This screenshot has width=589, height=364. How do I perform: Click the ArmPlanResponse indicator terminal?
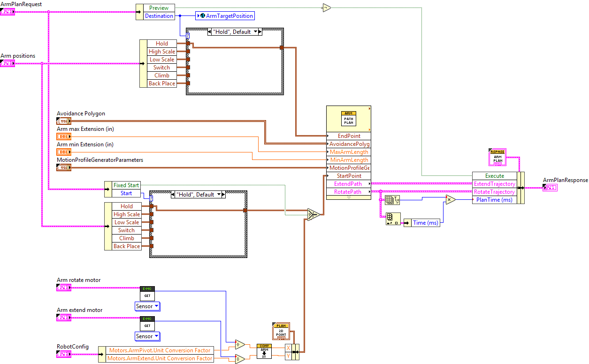(549, 188)
